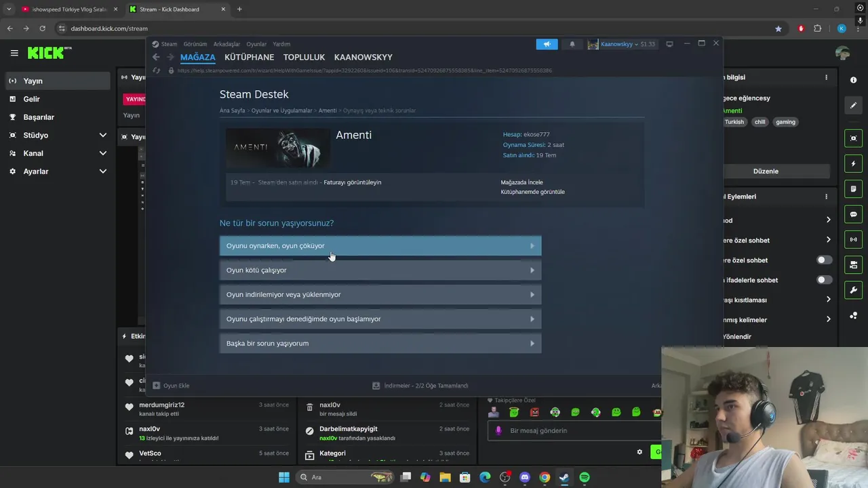
Task: Open the kelimeler row chevron
Action: pos(828,319)
